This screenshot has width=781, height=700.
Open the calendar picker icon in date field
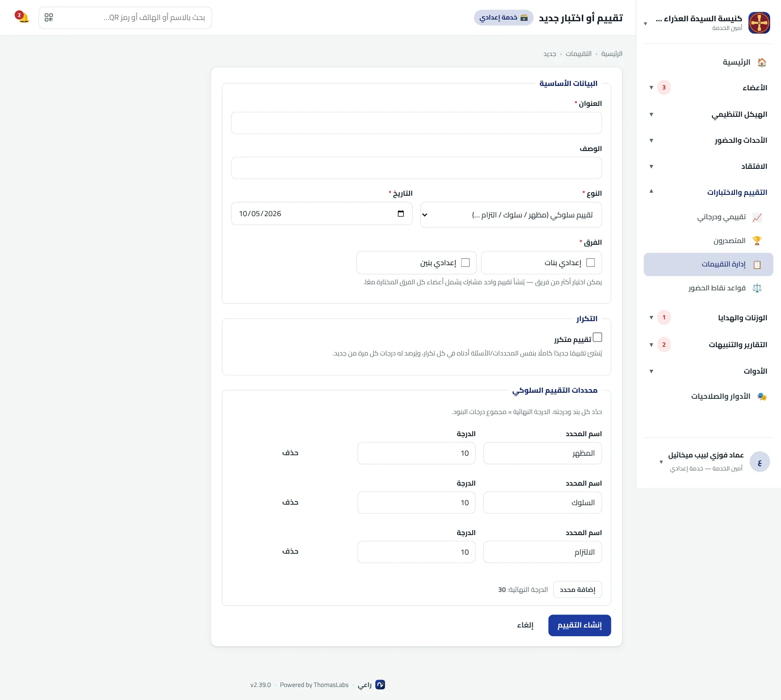(400, 214)
